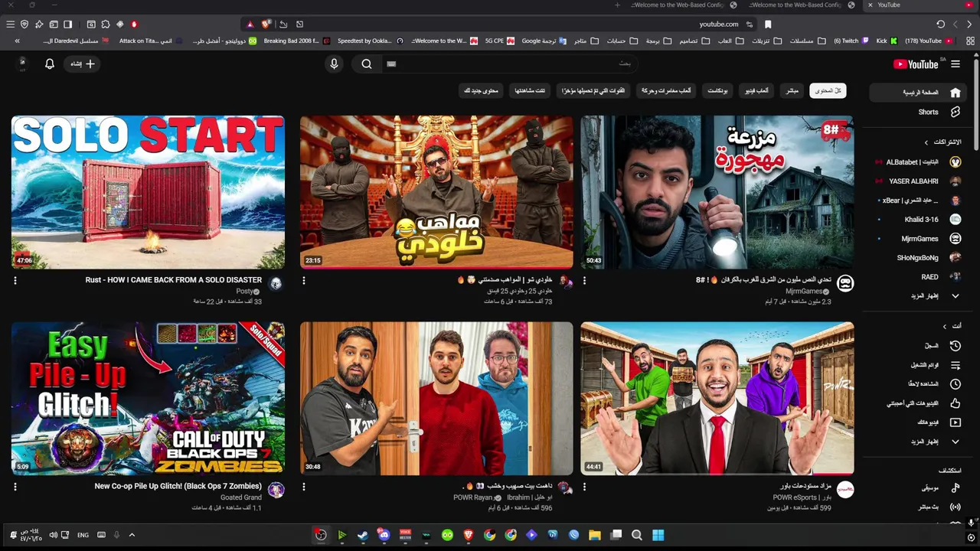The width and height of the screenshot is (980, 551).
Task: Open the SOLO START Rust video thumbnail
Action: pyautogui.click(x=148, y=192)
